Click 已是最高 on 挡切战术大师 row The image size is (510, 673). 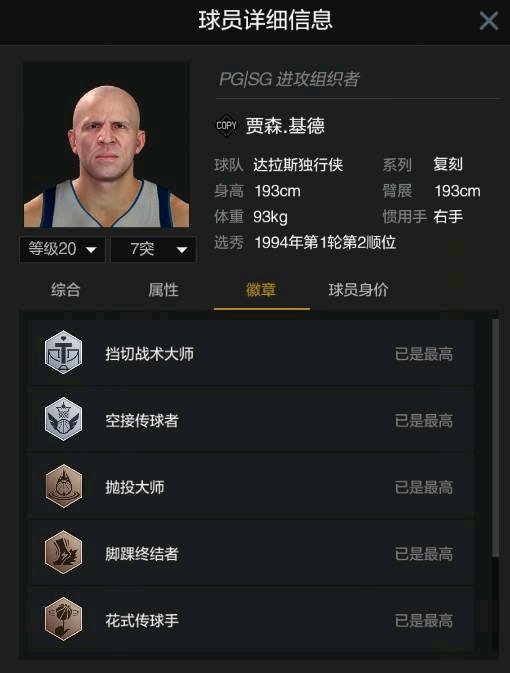(424, 354)
